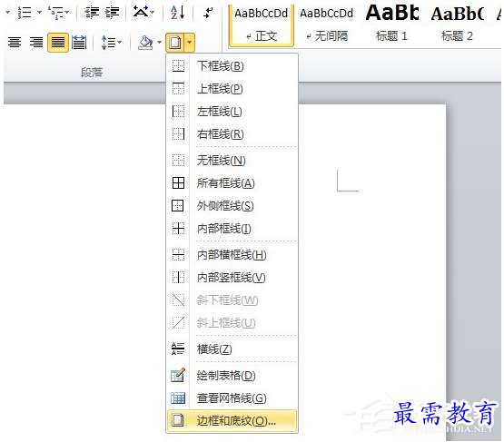This screenshot has width=504, height=442.
Task: Open the numbered list button
Action: click(x=25, y=13)
